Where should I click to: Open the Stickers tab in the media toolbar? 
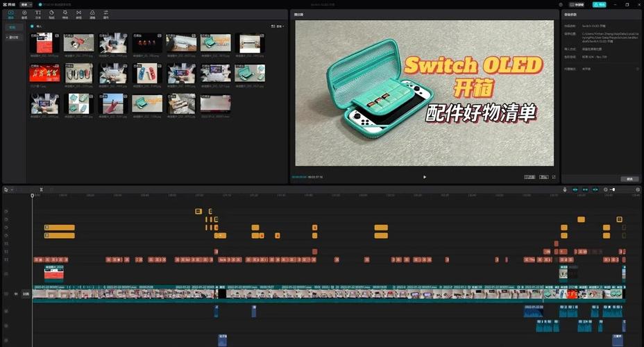tap(51, 13)
